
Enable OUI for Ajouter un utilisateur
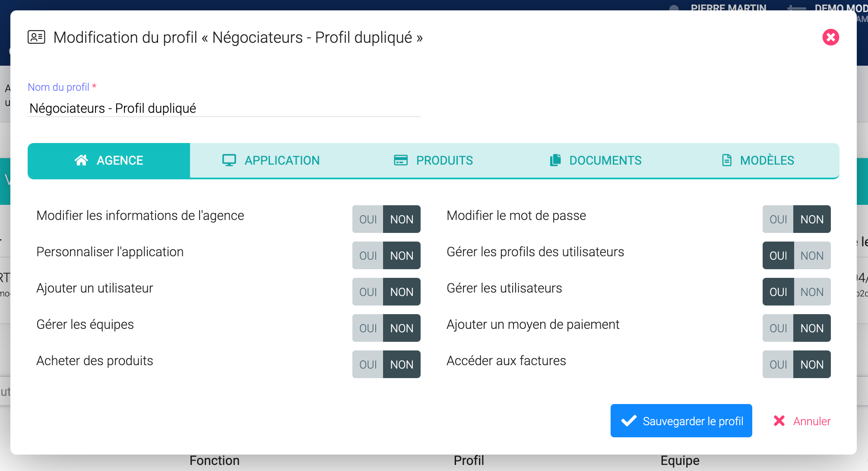368,292
